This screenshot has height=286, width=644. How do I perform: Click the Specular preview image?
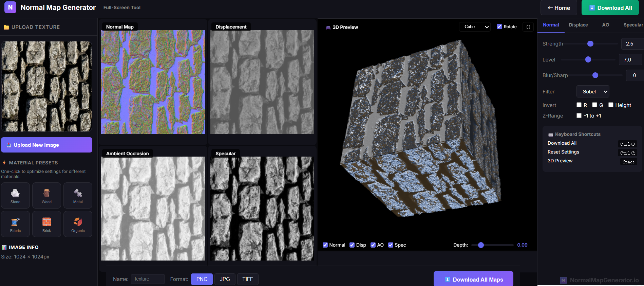click(262, 209)
